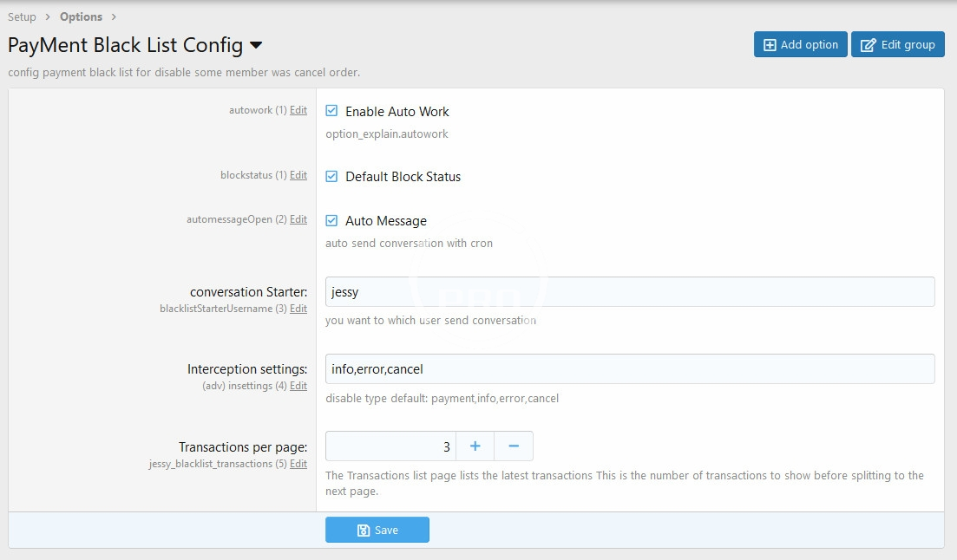Disable the Auto Message checkbox
Image resolution: width=957 pixels, height=560 pixels.
331,221
